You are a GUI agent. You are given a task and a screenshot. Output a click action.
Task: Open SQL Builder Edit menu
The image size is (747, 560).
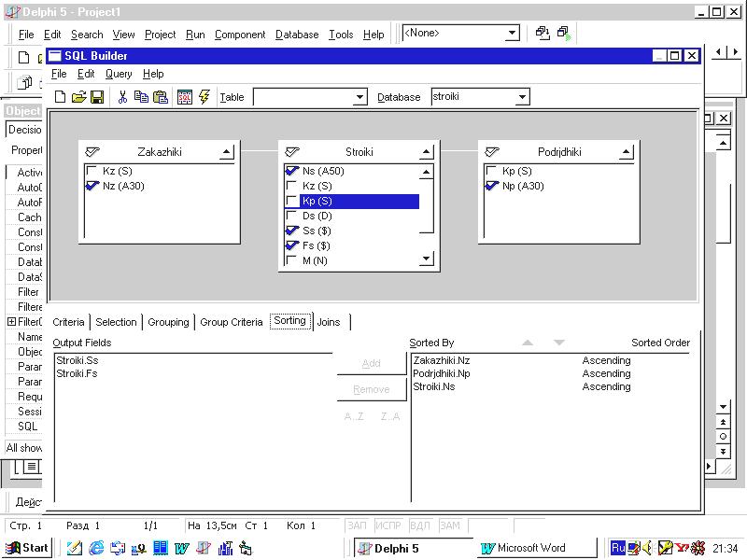(x=86, y=74)
